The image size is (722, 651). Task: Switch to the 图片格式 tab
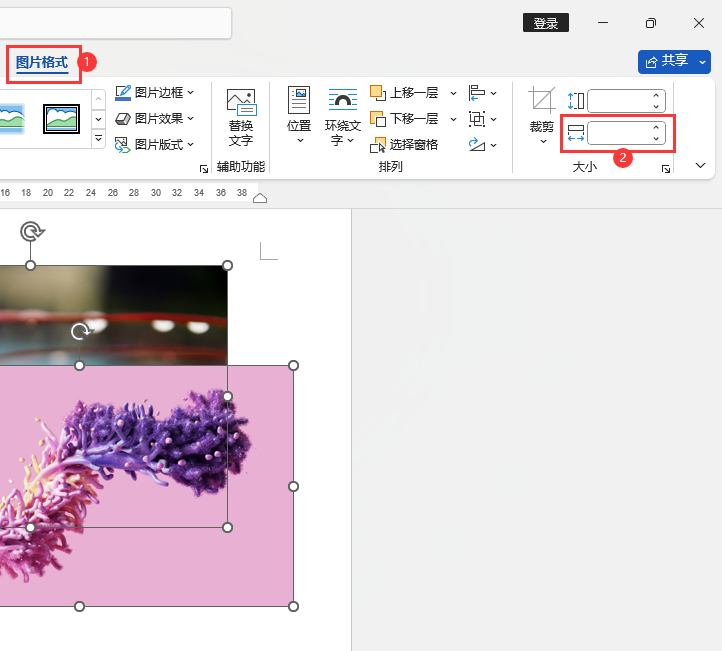click(42, 63)
